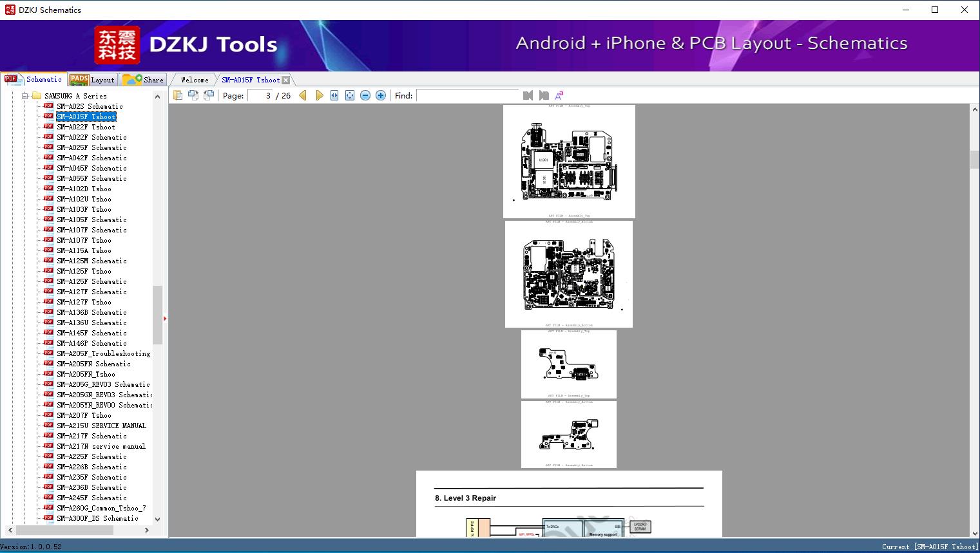
Task: Click the document view vertical scrollbar thumb
Action: click(x=974, y=160)
